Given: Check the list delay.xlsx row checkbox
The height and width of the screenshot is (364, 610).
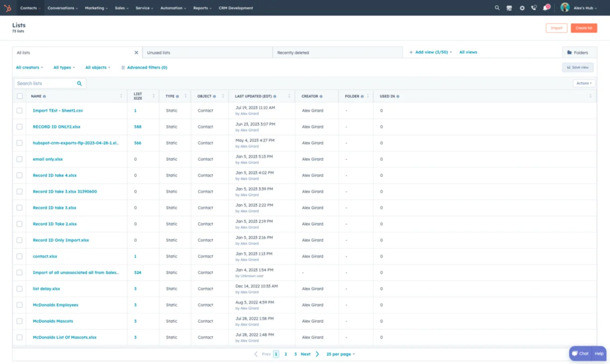Looking at the screenshot, I should [x=20, y=289].
